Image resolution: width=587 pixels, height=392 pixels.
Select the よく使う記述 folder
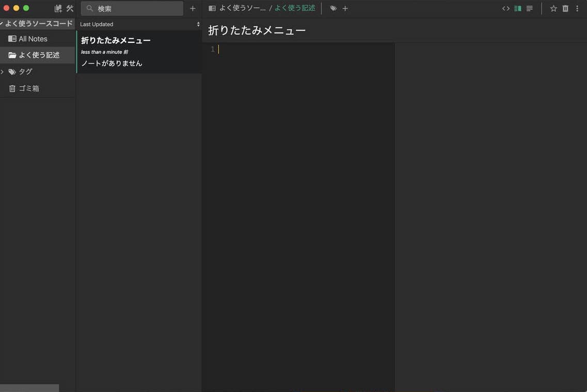pyautogui.click(x=38, y=55)
